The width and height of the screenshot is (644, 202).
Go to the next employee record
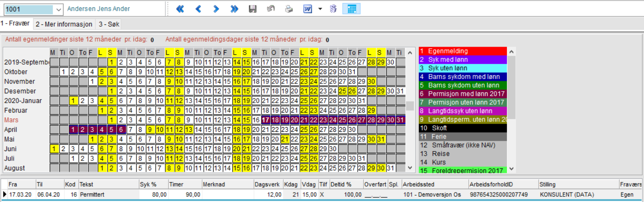216,9
